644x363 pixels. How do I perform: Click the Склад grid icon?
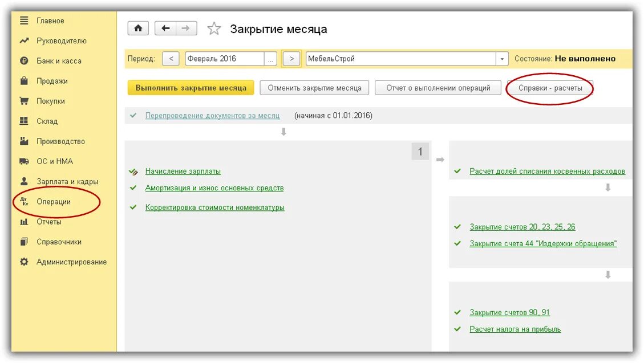(24, 121)
